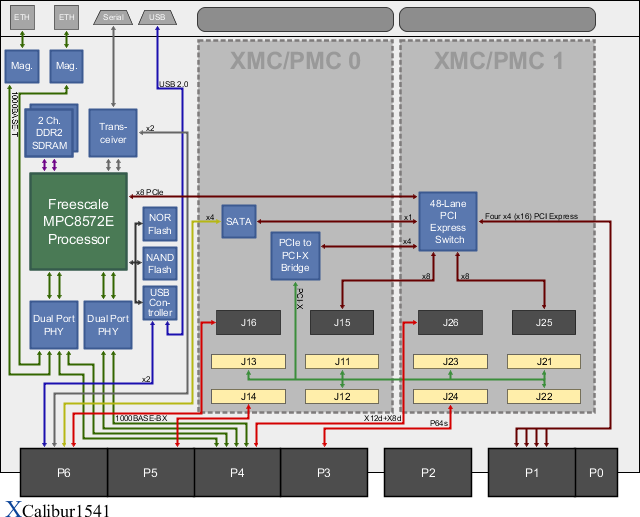
Task: Click the XMC/PMC 0 heading
Action: point(295,61)
